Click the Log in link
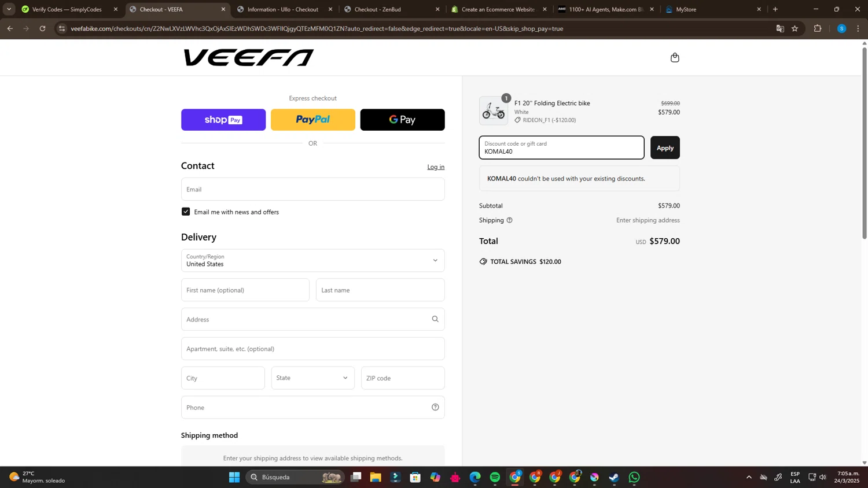The height and width of the screenshot is (488, 868). coord(436,167)
